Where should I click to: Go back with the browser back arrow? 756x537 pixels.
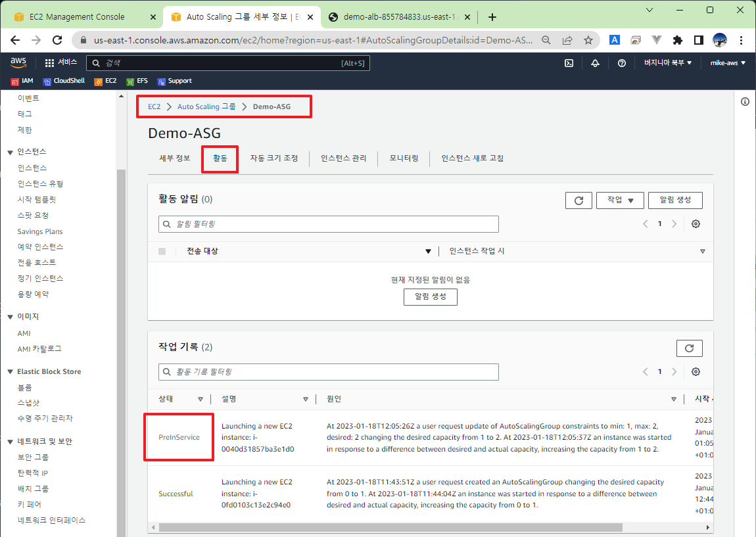pos(15,40)
